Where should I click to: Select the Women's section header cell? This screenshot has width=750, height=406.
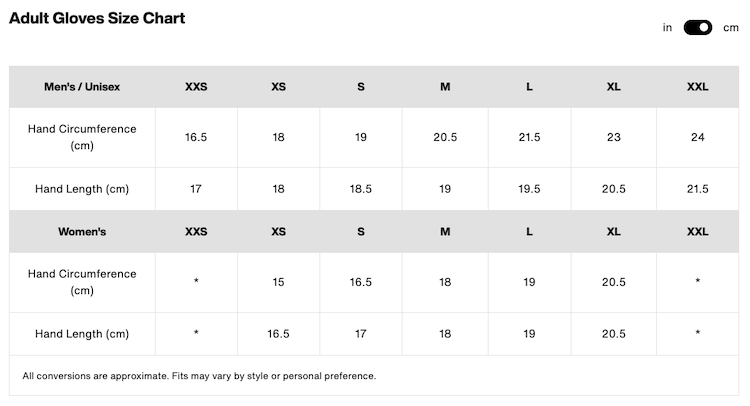[x=82, y=232]
